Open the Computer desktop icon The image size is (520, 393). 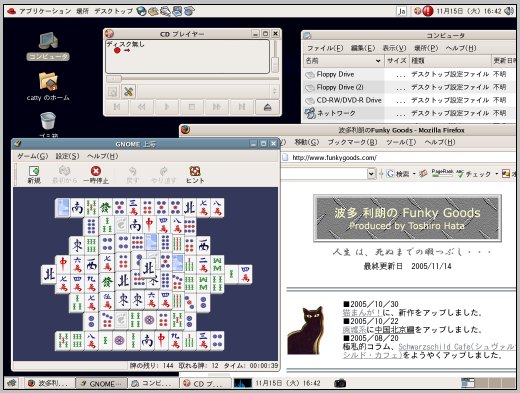pos(48,41)
